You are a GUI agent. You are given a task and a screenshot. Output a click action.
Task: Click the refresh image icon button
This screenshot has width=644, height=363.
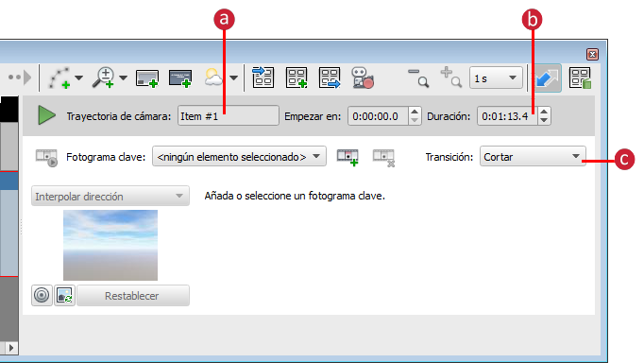(x=64, y=295)
